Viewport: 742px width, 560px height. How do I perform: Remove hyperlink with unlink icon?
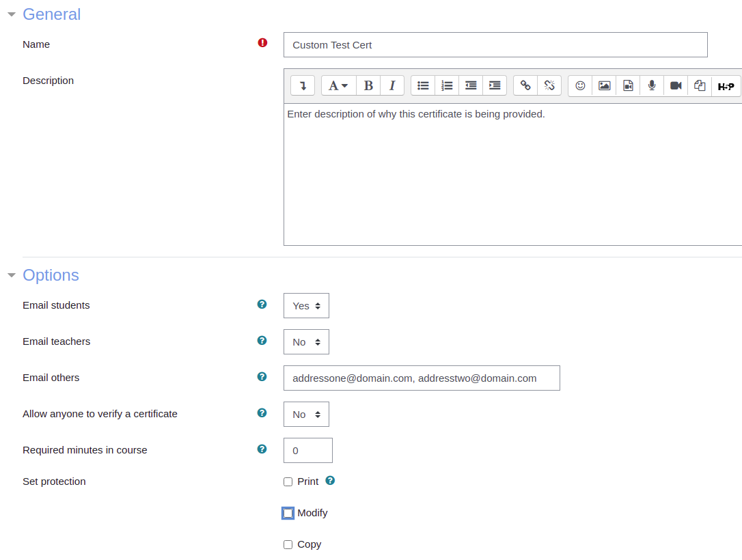tap(549, 85)
